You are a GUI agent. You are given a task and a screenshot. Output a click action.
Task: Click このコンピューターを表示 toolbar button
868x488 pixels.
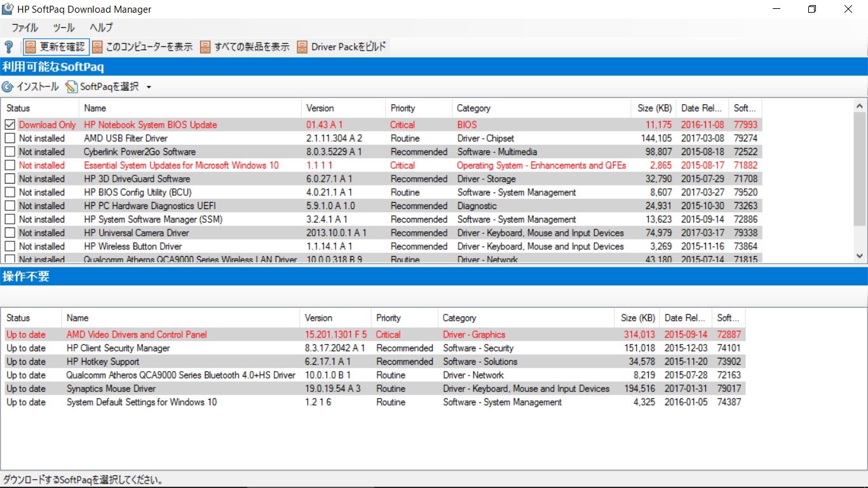click(142, 47)
